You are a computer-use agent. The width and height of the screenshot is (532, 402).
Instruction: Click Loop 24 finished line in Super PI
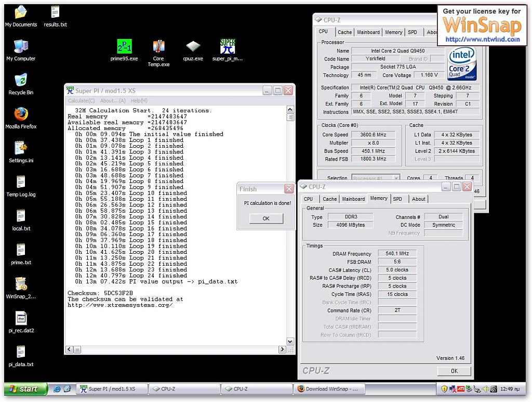pos(131,276)
